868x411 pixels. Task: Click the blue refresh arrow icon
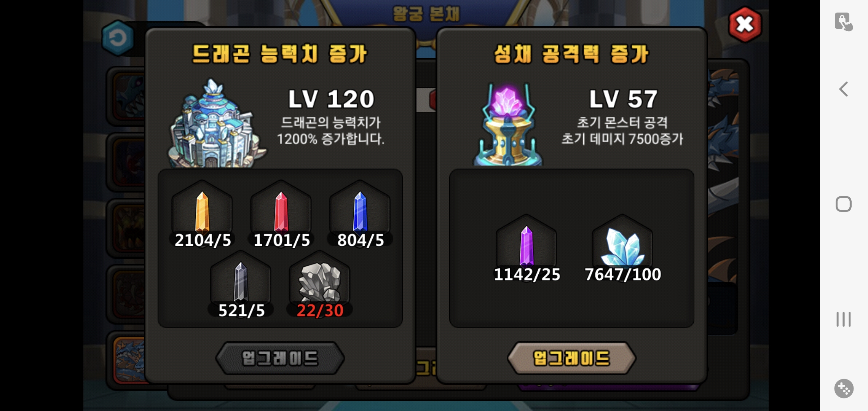tap(118, 38)
